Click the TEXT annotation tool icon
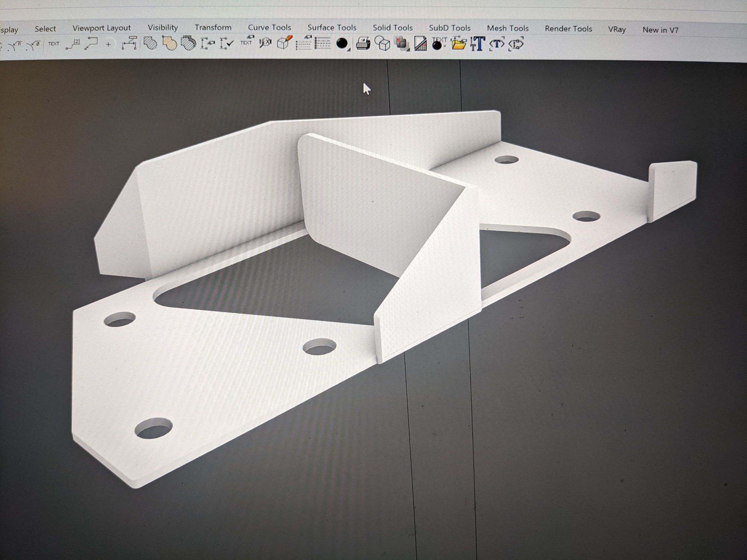Image resolution: width=747 pixels, height=560 pixels. tap(53, 44)
